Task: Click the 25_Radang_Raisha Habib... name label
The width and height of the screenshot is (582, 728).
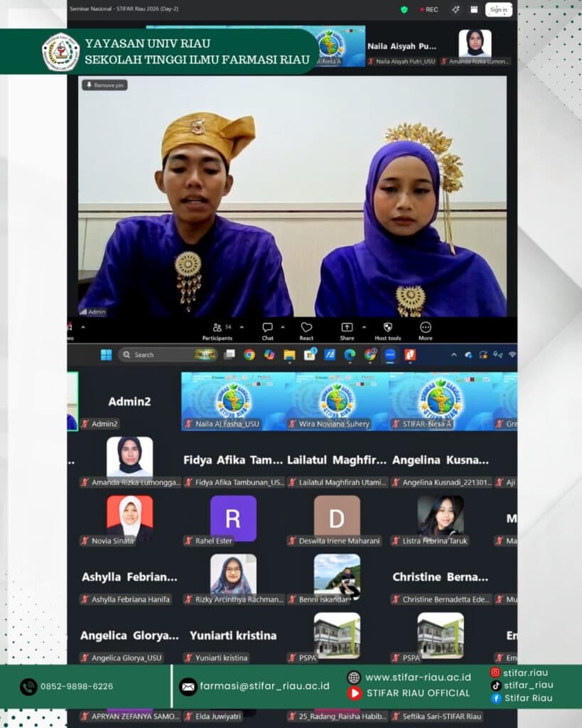Action: pyautogui.click(x=343, y=716)
